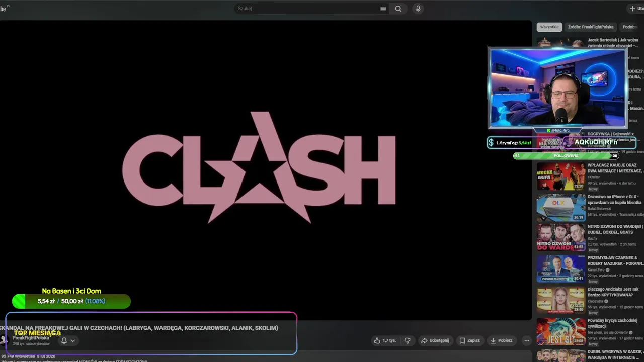This screenshot has height=362, width=644.
Task: Click '1.SzymFog: 5,54 zł' top donor label
Action: pos(513,143)
